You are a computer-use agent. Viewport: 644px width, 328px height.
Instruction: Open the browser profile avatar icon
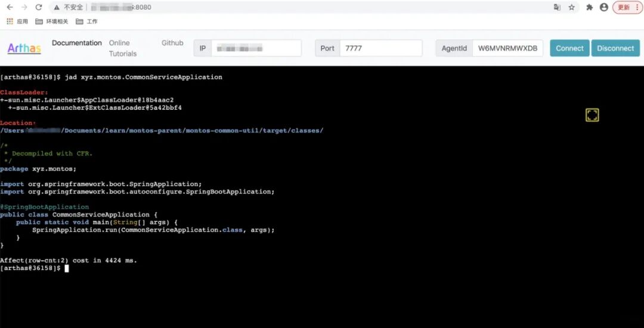click(603, 7)
